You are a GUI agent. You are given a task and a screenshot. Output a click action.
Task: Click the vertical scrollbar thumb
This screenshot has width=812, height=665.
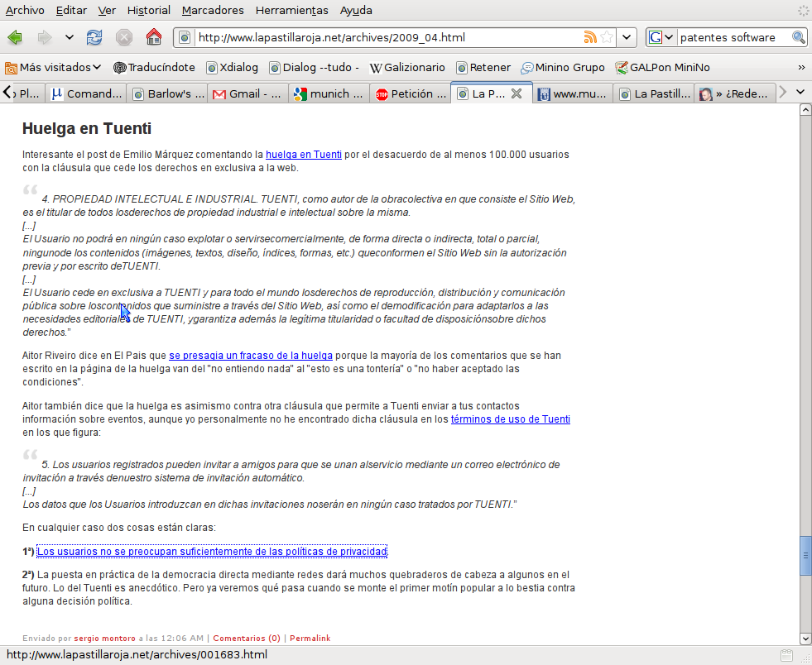pos(805,556)
